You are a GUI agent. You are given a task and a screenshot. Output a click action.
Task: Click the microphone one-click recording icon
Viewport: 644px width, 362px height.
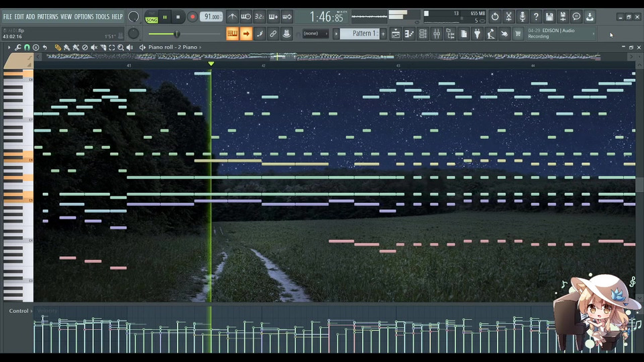522,17
